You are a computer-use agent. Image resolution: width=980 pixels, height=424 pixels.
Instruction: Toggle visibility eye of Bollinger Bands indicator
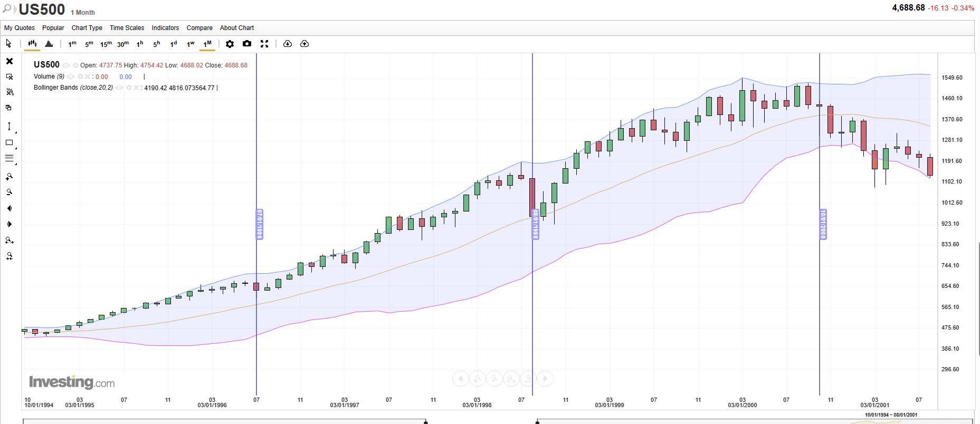click(120, 88)
